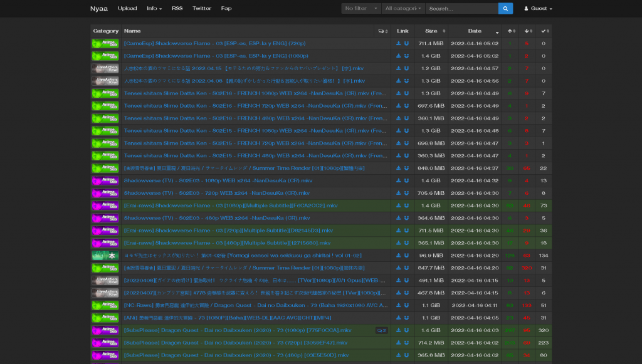Screen dimensions: 642x364
Task: Expand the All categories dropdown
Action: tap(403, 9)
